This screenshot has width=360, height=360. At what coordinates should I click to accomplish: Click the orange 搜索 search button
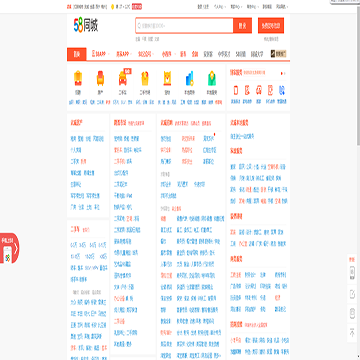pos(242,26)
